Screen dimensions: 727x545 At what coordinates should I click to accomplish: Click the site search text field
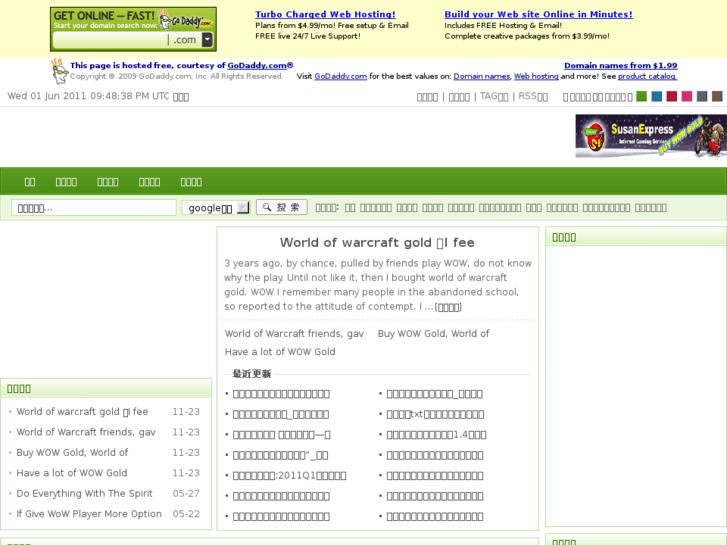click(94, 208)
